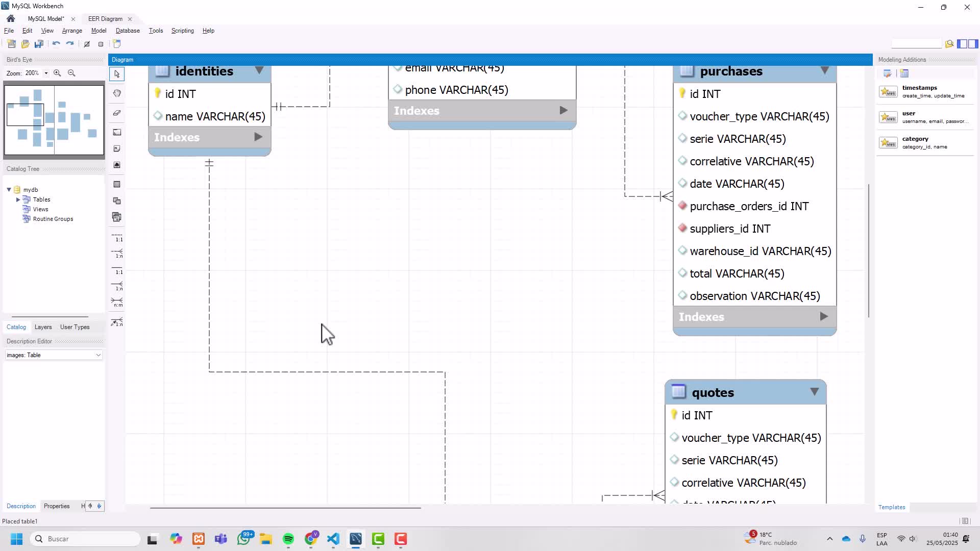Viewport: 980px width, 551px height.
Task: Zoom out with the magnifier minus icon
Action: point(71,73)
